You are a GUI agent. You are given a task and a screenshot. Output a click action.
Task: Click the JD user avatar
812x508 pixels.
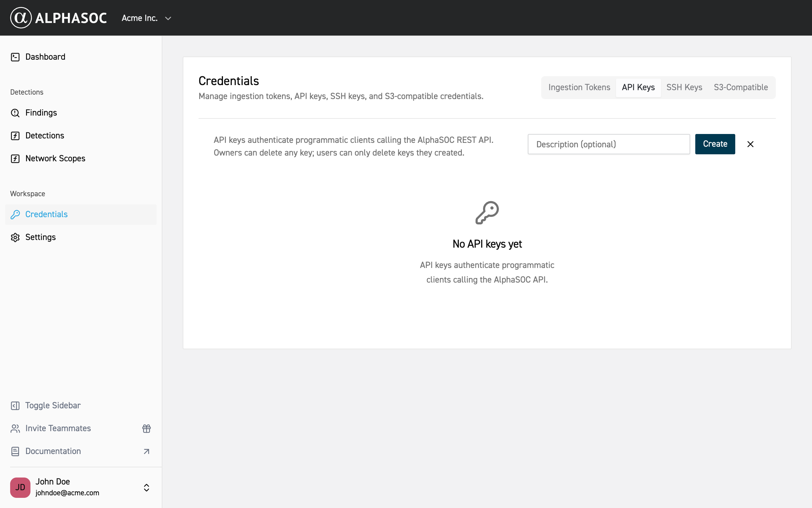click(x=20, y=487)
